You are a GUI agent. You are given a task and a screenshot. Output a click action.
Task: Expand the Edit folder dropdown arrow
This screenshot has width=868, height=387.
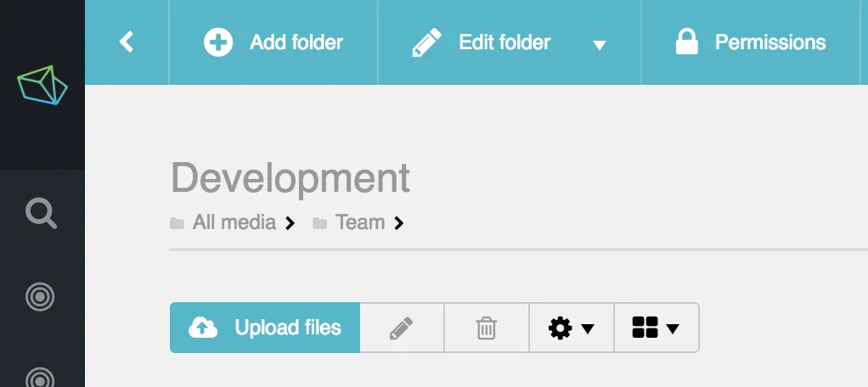pyautogui.click(x=600, y=45)
